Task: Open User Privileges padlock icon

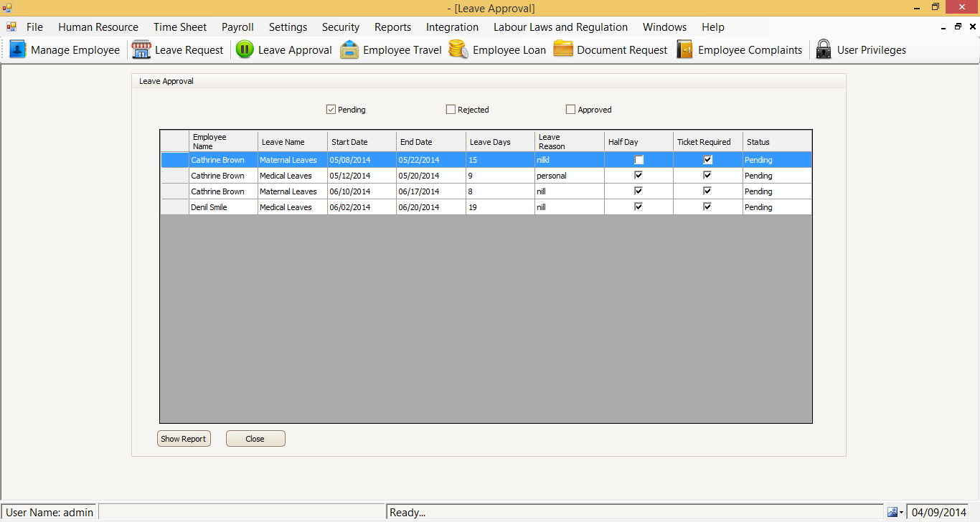Action: [x=824, y=49]
